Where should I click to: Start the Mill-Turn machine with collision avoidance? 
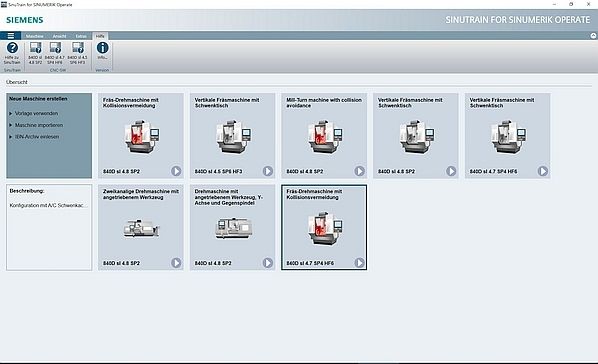click(x=360, y=171)
